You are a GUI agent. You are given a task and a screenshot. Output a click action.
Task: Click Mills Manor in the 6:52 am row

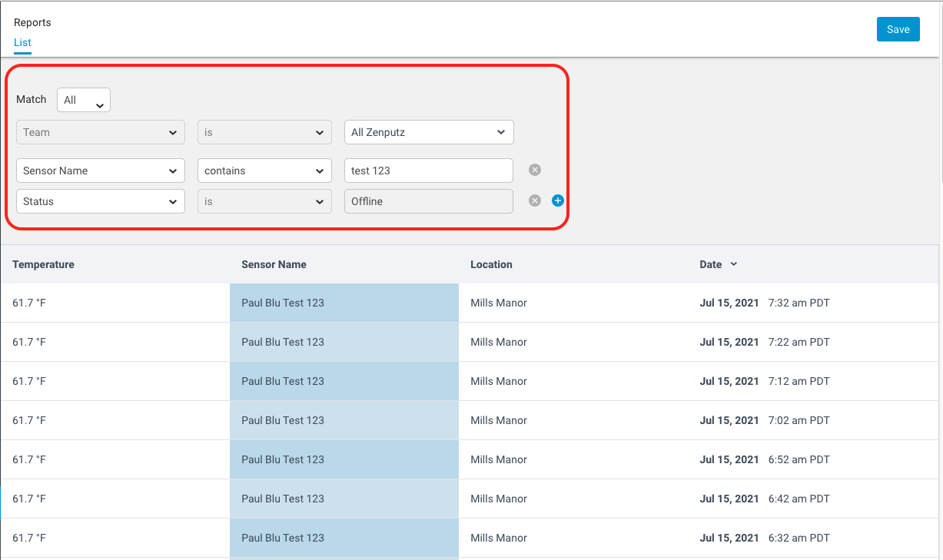pos(499,459)
